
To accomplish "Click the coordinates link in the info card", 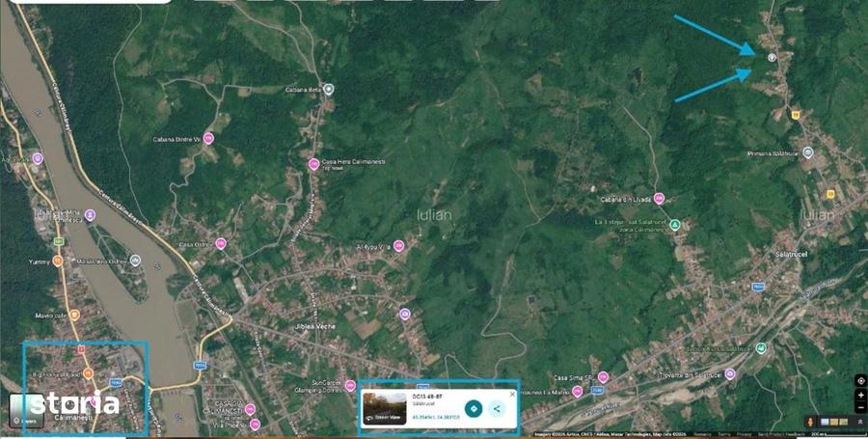I will tap(436, 417).
